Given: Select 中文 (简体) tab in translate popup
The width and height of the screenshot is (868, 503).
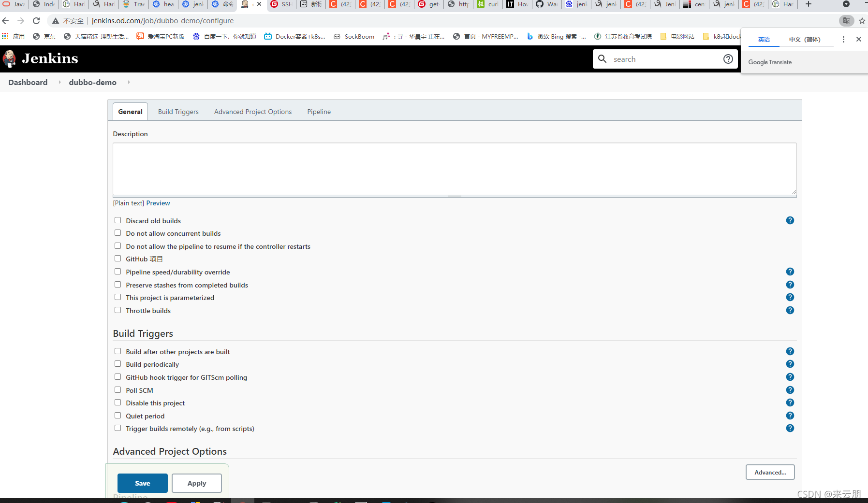Looking at the screenshot, I should click(x=805, y=39).
